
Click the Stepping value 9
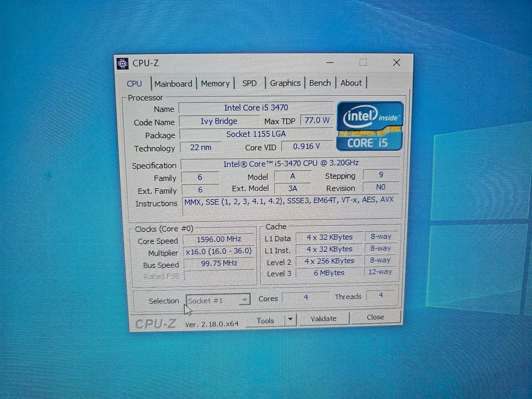tap(381, 175)
